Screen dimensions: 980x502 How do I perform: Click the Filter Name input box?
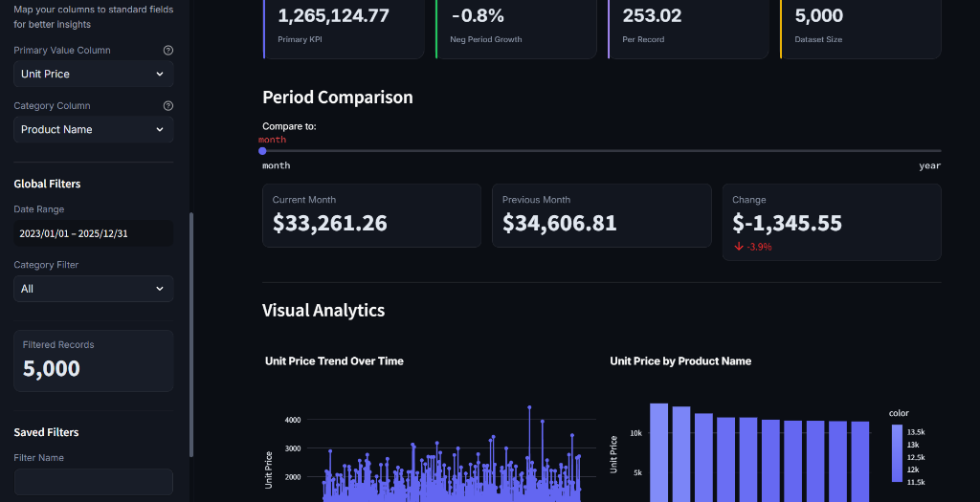pyautogui.click(x=94, y=482)
